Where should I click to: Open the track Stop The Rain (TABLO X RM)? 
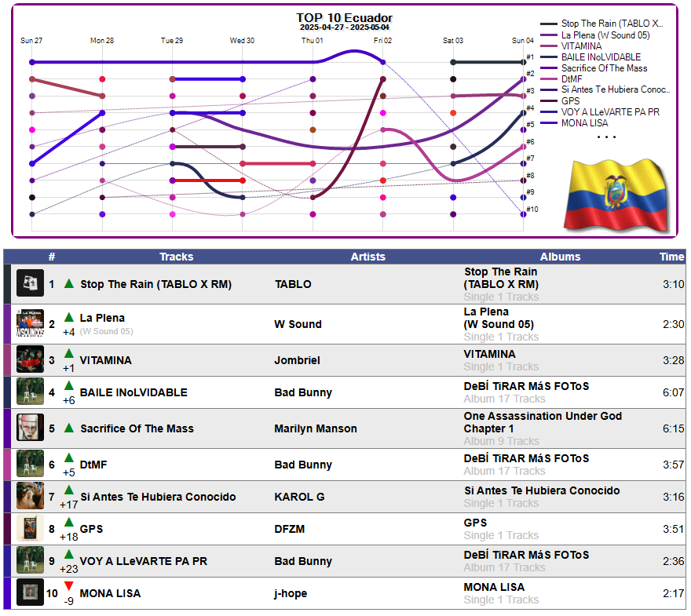(x=156, y=284)
